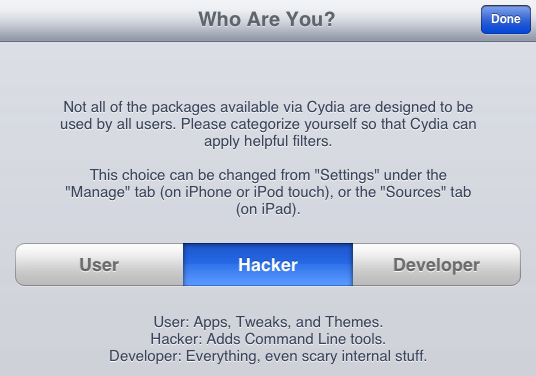The height and width of the screenshot is (376, 536).
Task: Click the '(on iPad).' text line
Action: [x=268, y=209]
